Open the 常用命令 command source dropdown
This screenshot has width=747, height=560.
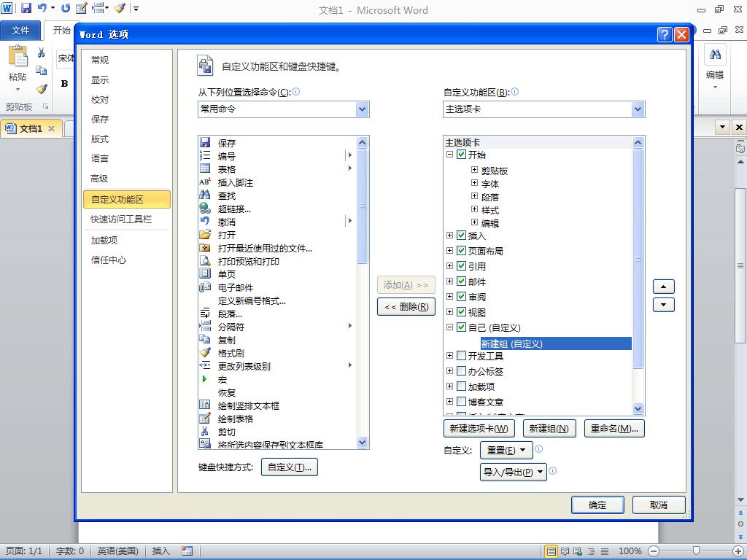coord(362,109)
